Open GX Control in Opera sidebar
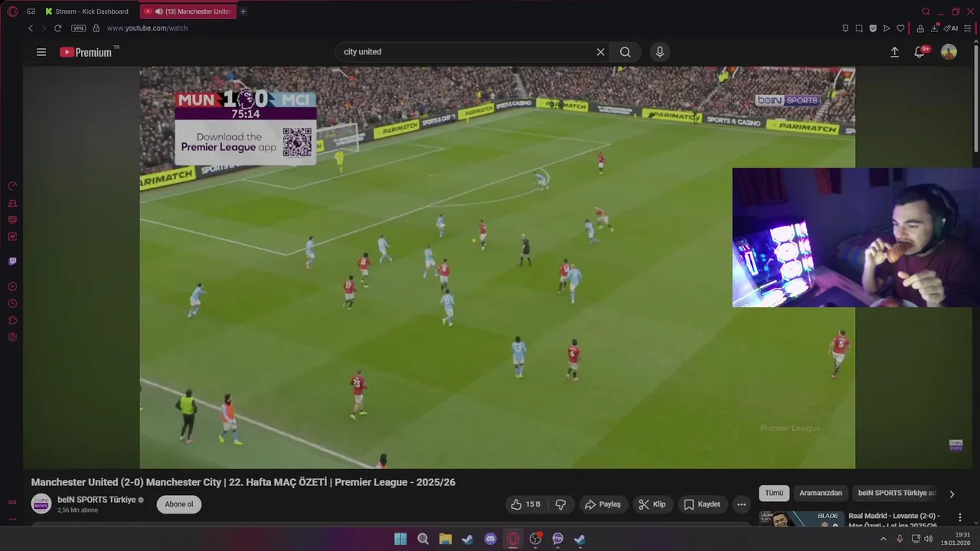980x551 pixels. pos(12,186)
